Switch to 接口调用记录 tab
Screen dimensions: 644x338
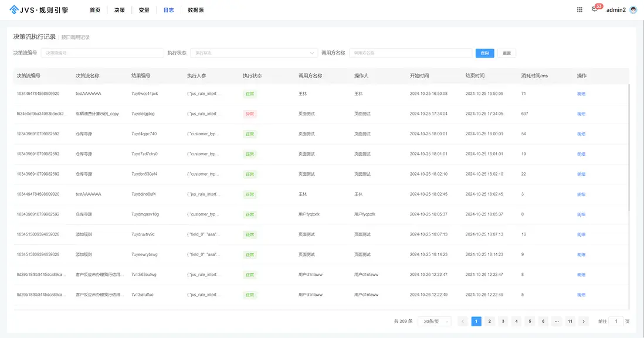(76, 37)
